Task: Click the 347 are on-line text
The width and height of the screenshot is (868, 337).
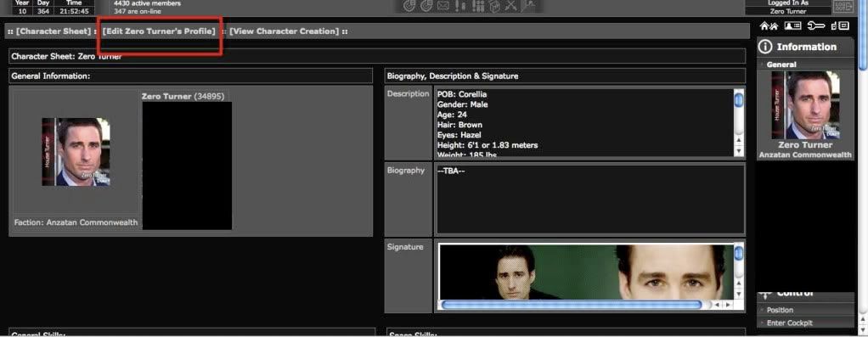Action: [138, 11]
